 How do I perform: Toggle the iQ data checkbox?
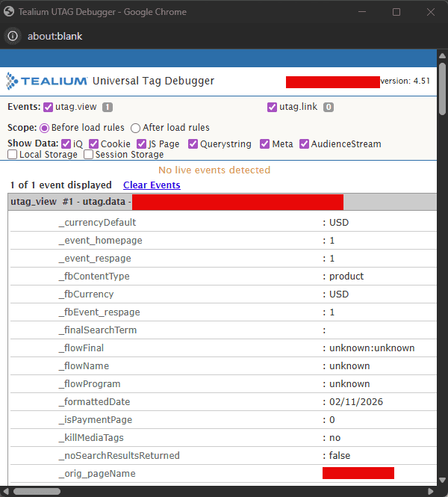click(66, 144)
